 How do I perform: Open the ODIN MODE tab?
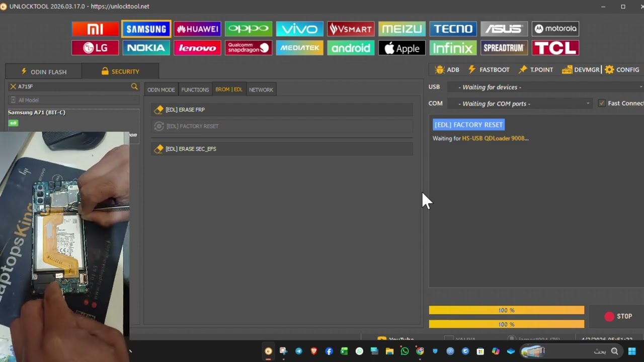[x=161, y=89]
